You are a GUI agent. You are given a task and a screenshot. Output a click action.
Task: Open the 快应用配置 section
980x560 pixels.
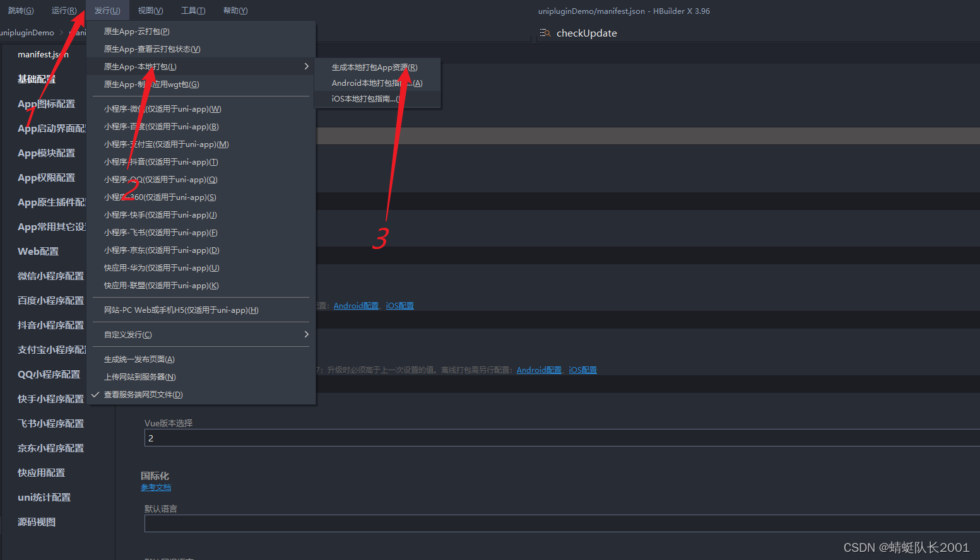[x=41, y=473]
